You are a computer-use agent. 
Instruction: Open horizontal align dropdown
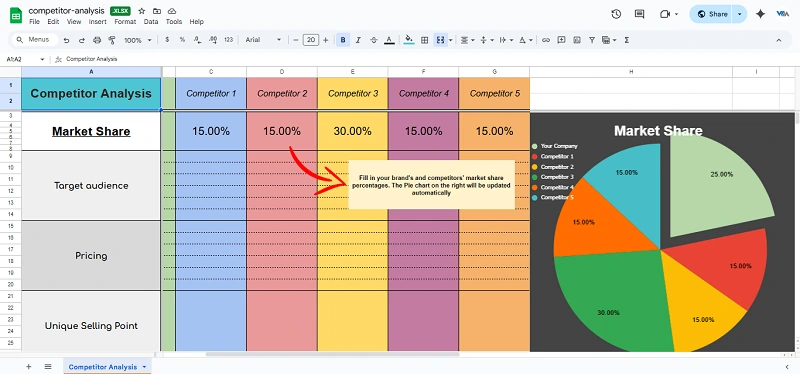[x=467, y=40]
